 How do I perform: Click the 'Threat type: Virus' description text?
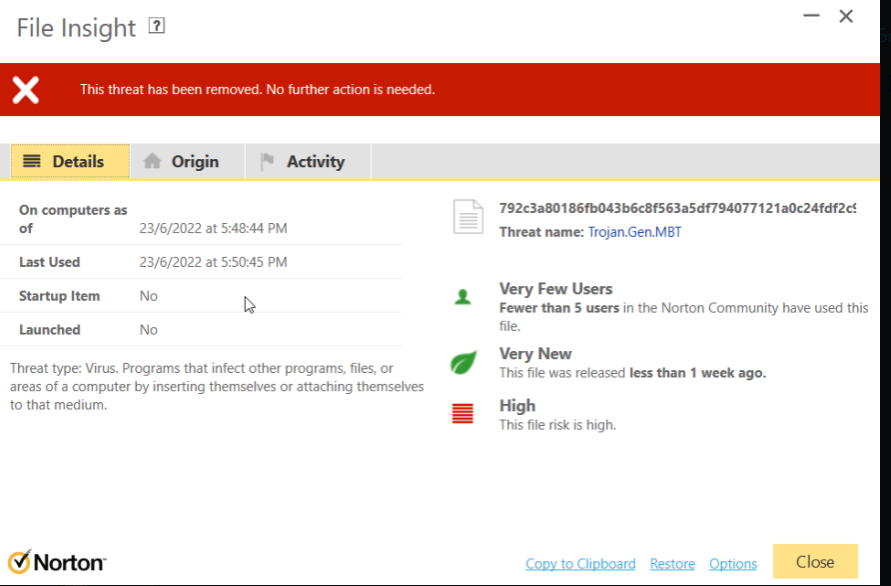click(x=216, y=386)
